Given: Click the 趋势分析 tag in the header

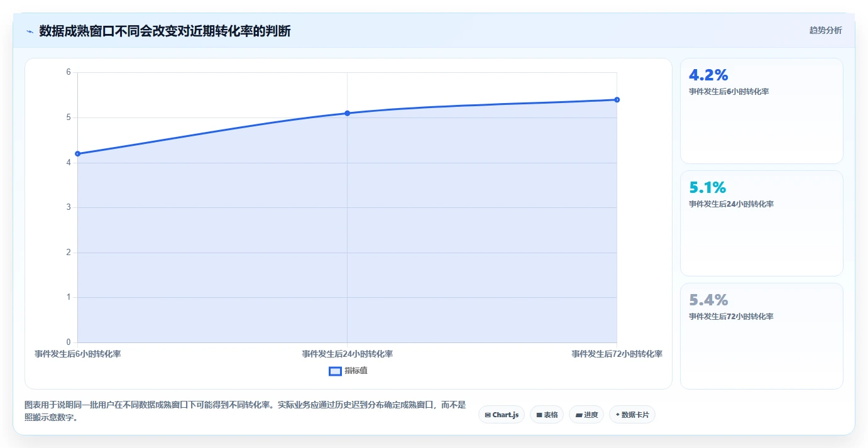Looking at the screenshot, I should 825,30.
